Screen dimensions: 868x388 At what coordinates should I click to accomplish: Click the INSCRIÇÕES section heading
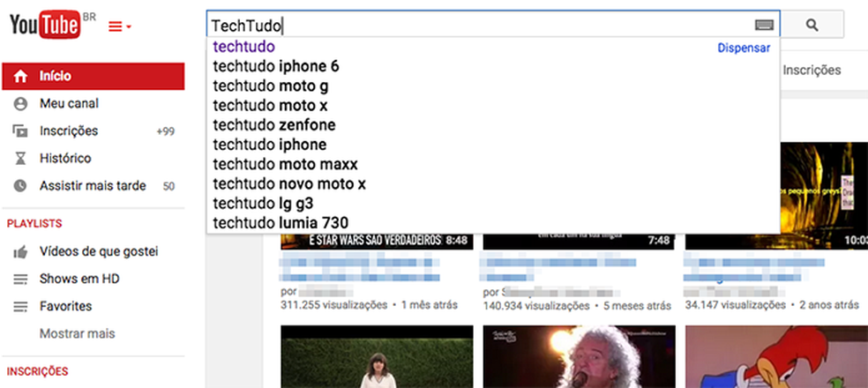[x=38, y=371]
